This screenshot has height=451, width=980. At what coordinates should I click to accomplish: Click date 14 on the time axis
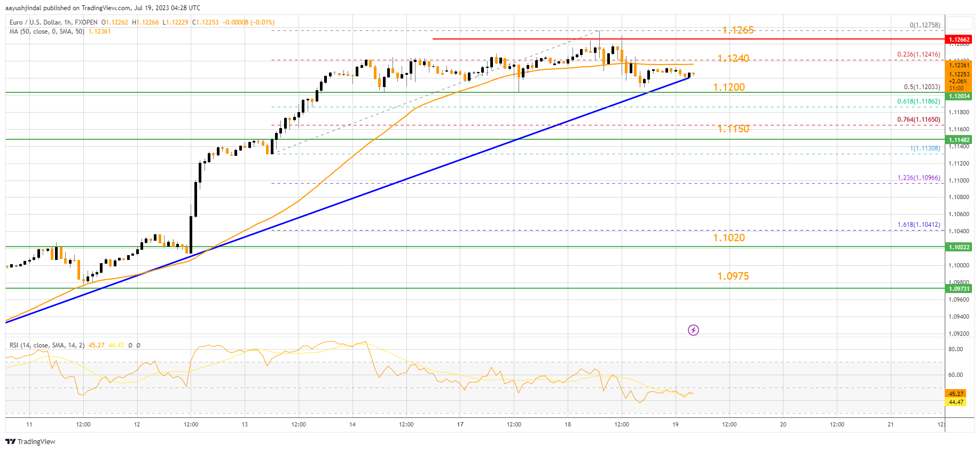[352, 424]
